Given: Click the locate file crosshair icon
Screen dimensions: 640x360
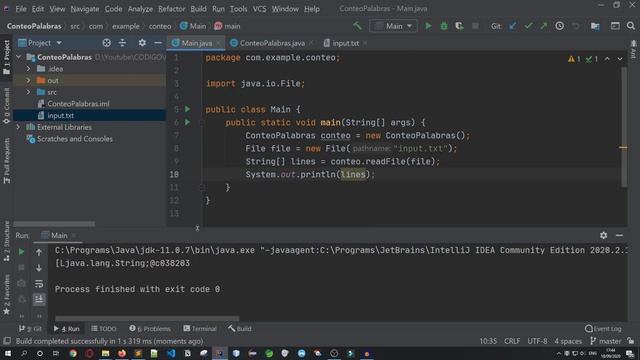Looking at the screenshot, I should pos(107,42).
